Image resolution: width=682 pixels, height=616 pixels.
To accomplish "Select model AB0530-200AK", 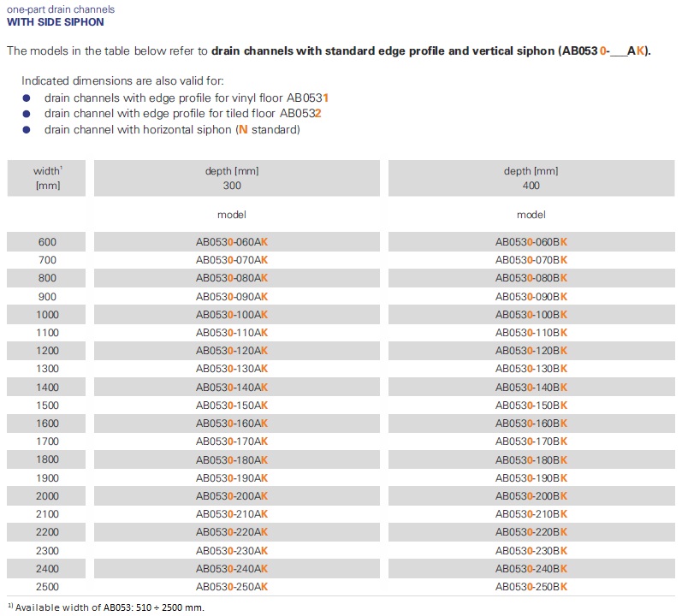I will pyautogui.click(x=232, y=495).
